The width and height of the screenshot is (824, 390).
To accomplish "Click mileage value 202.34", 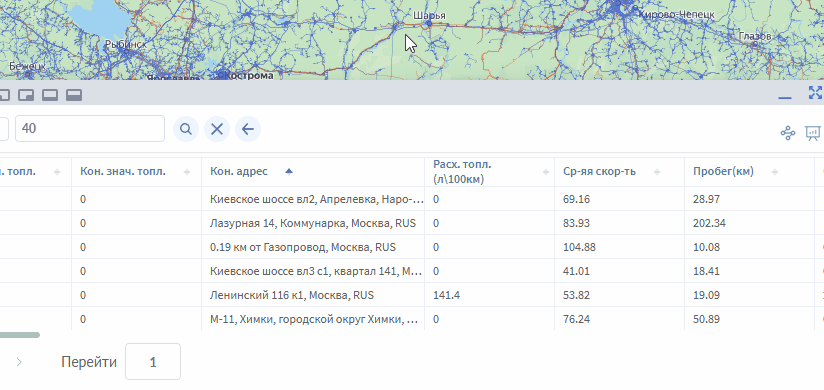I will pyautogui.click(x=709, y=223).
